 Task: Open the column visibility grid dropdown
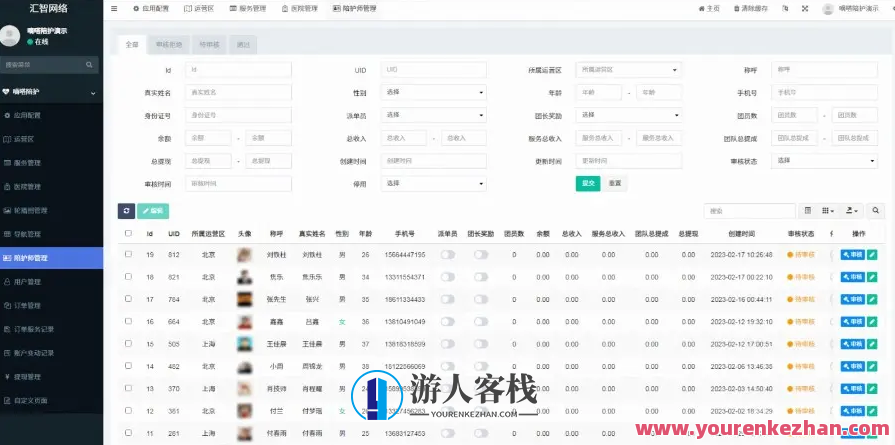828,211
